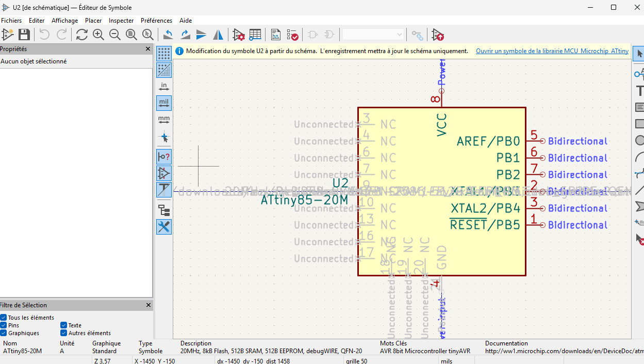Uncheck the Pins selection filter
Image resolution: width=644 pixels, height=364 pixels.
[4, 325]
